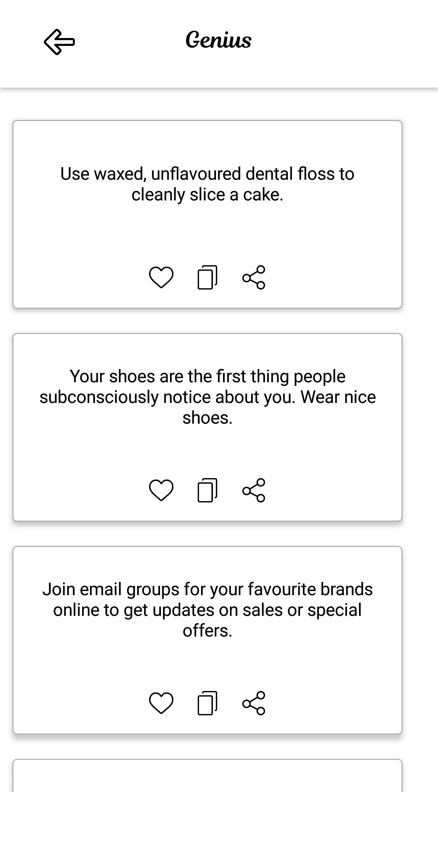Copy the nice shoes tip text
This screenshot has height=868, width=438.
click(207, 490)
